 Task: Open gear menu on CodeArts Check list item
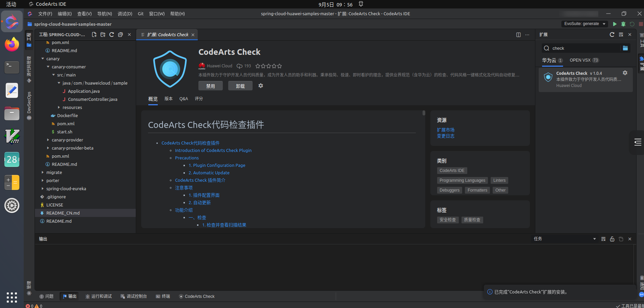click(625, 73)
